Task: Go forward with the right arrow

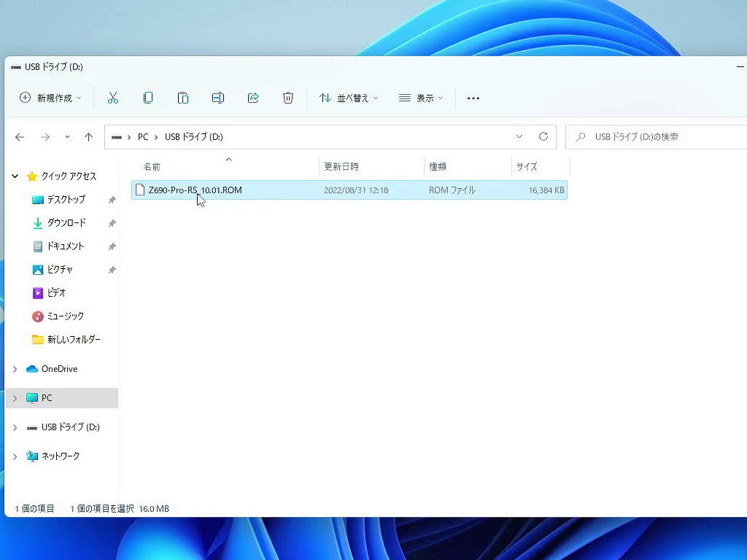Action: 45,137
